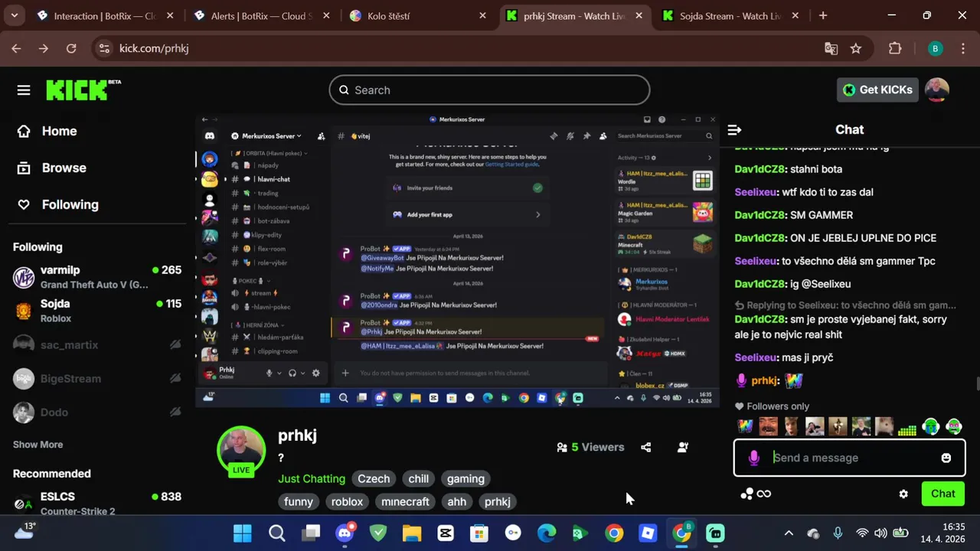
Task: Toggle follow for prhkj channel
Action: 683,447
